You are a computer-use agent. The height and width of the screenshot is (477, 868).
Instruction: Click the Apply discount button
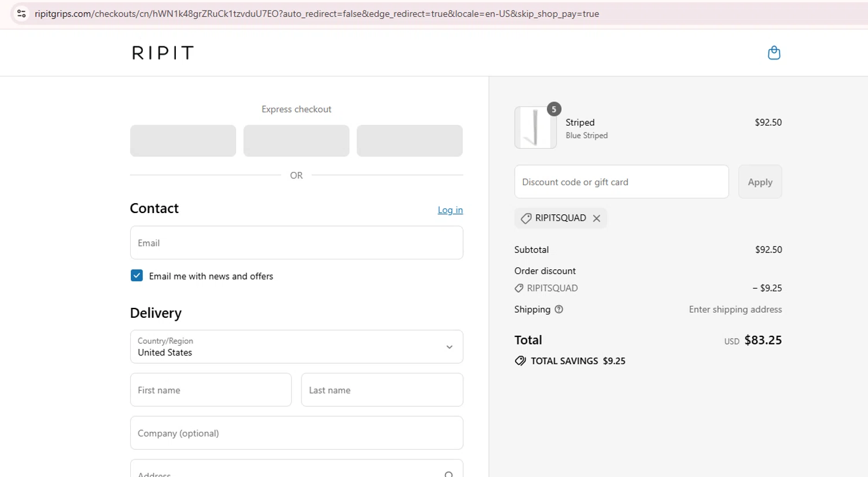point(760,182)
